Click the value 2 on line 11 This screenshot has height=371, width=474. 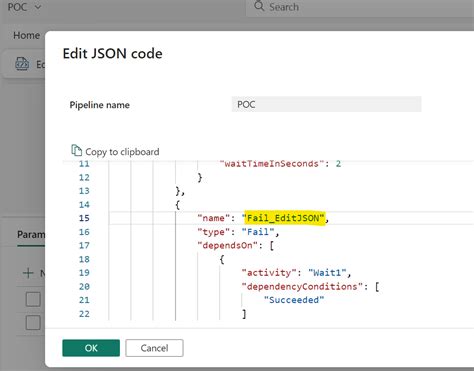(x=338, y=164)
